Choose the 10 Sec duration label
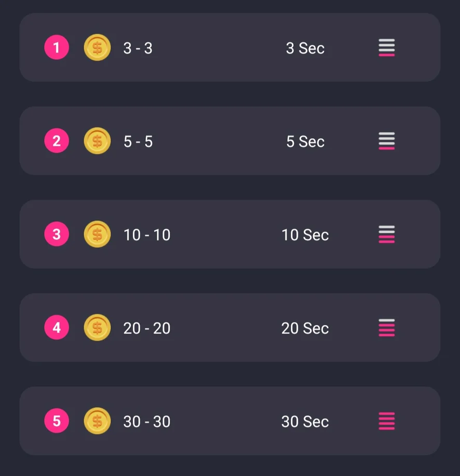460x476 pixels. tap(305, 235)
